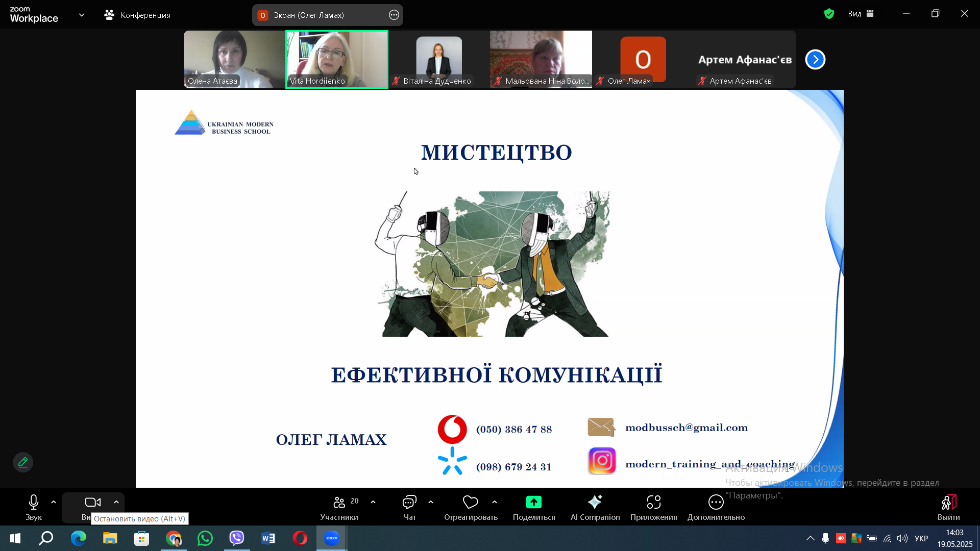
Task: Expand participants options arrow
Action: 373,502
